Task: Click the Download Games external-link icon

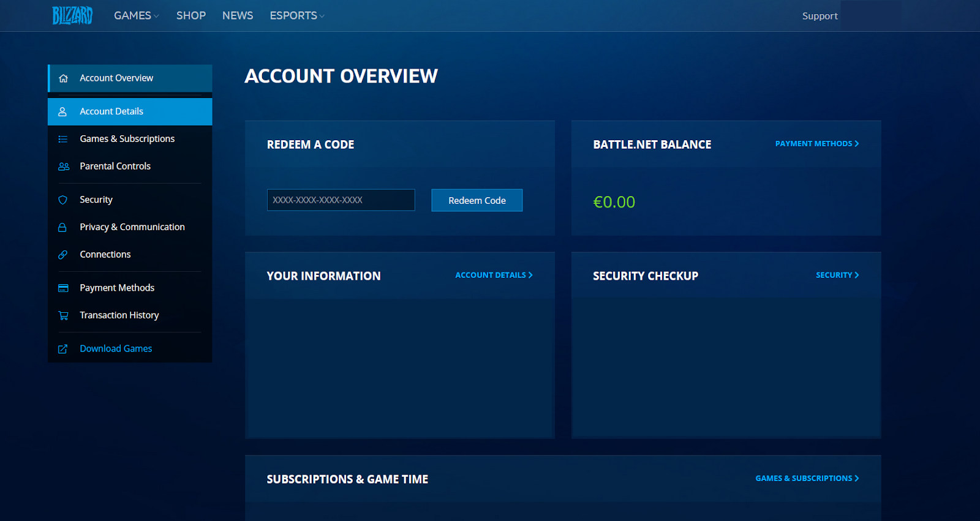Action: [62, 349]
